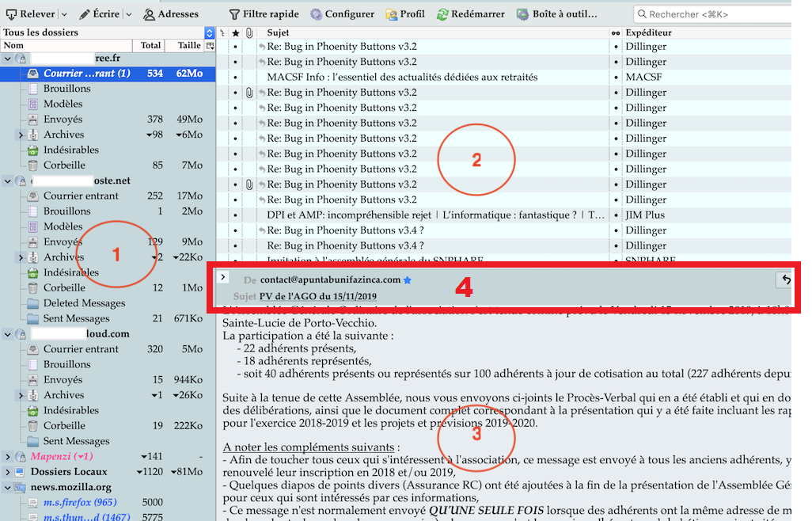The width and height of the screenshot is (812, 521).
Task: Open the Relever dropdown arrow
Action: pyautogui.click(x=64, y=14)
